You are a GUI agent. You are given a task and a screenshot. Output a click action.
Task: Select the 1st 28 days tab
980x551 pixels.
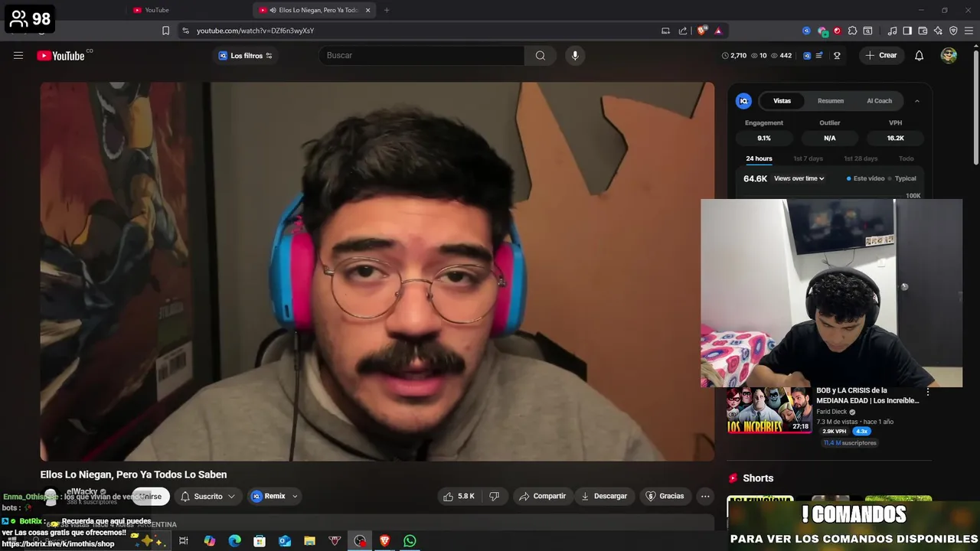tap(861, 158)
